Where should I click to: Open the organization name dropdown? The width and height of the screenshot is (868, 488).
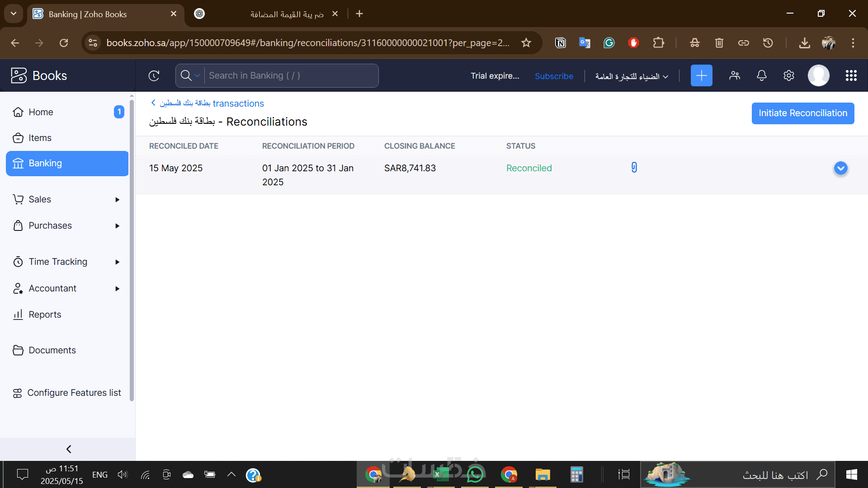(631, 76)
